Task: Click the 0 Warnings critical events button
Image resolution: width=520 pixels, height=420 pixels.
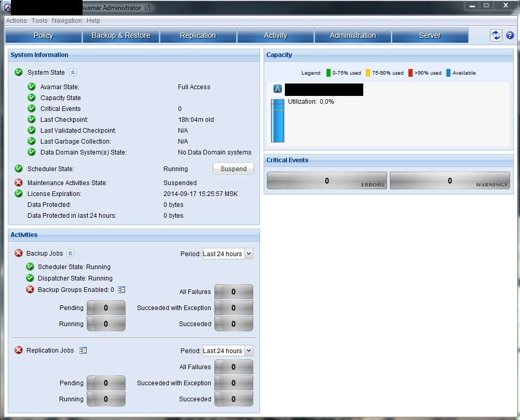Action: click(x=450, y=180)
